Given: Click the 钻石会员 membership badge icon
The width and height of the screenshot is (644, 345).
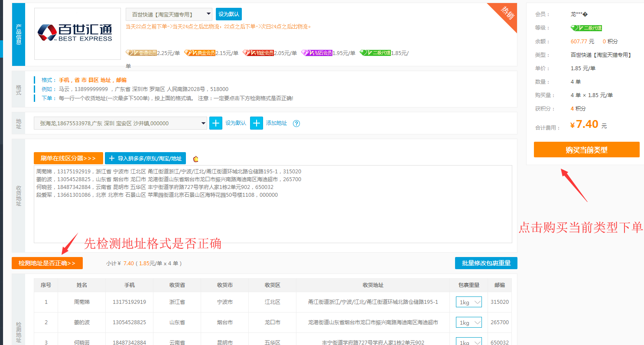Looking at the screenshot, I should (317, 53).
